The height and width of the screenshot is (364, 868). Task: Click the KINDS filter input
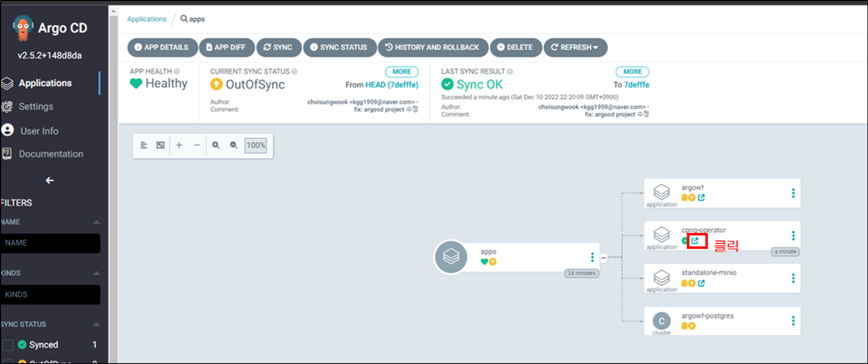coord(50,295)
